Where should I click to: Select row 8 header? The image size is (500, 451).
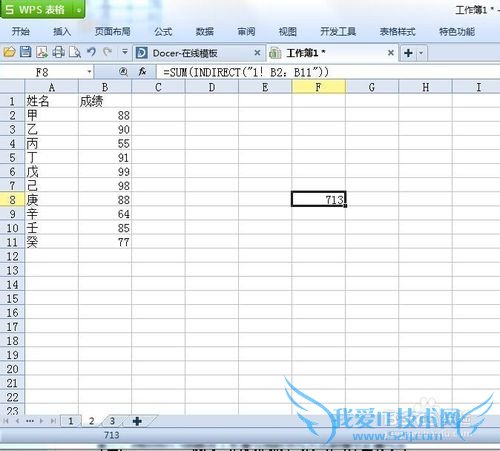click(12, 200)
